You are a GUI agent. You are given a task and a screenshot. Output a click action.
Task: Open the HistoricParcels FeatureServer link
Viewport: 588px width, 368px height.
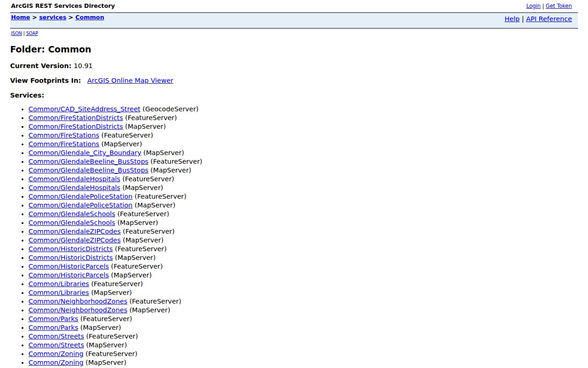pyautogui.click(x=68, y=266)
